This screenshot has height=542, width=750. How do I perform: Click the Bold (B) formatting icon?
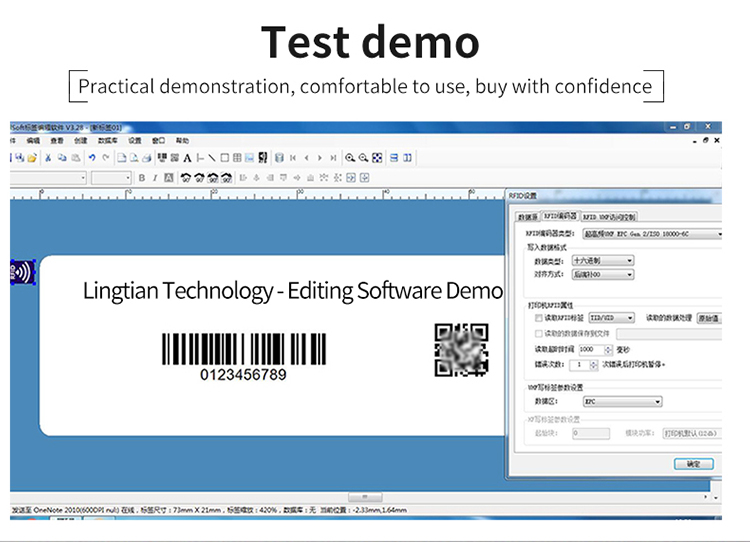point(142,178)
